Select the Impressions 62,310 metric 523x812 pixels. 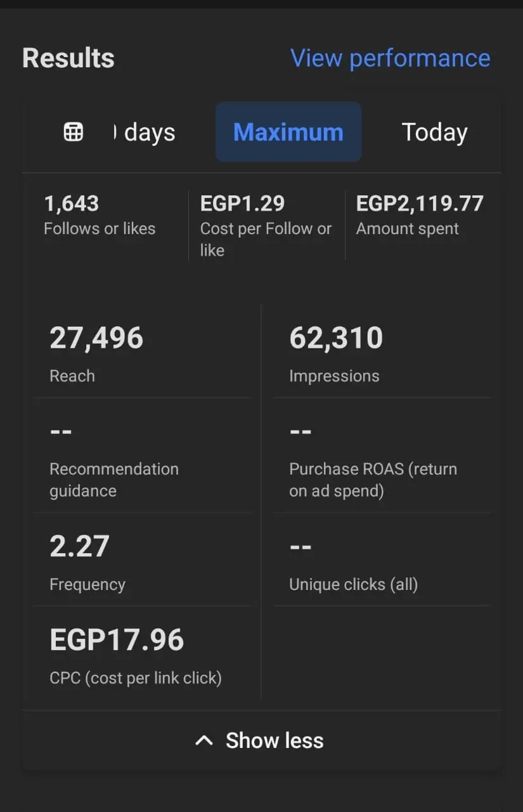tap(336, 352)
